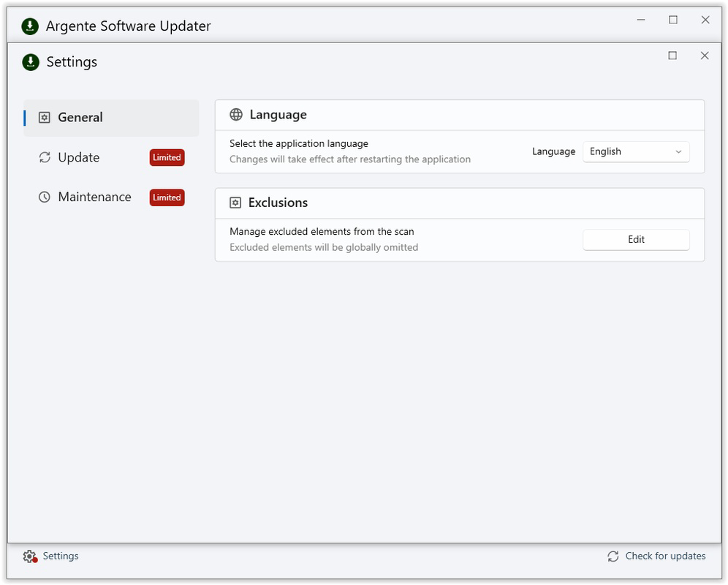This screenshot has width=728, height=585.
Task: Click the Settings label in bottom bar
Action: [61, 556]
